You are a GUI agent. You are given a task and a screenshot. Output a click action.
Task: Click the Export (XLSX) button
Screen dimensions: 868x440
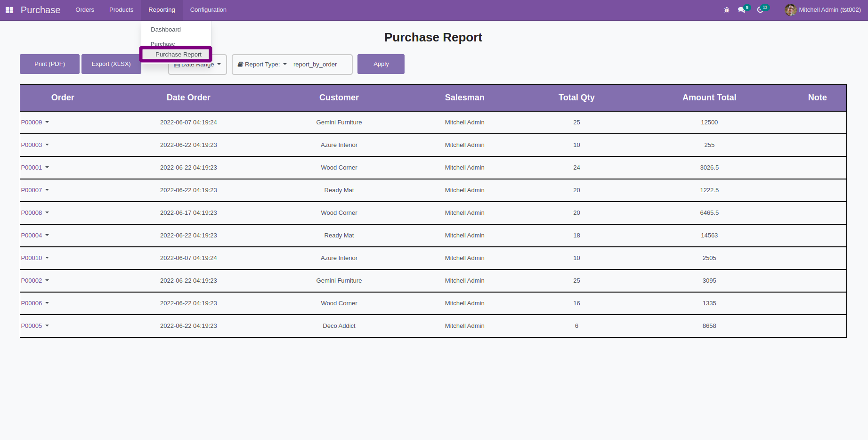coord(111,64)
